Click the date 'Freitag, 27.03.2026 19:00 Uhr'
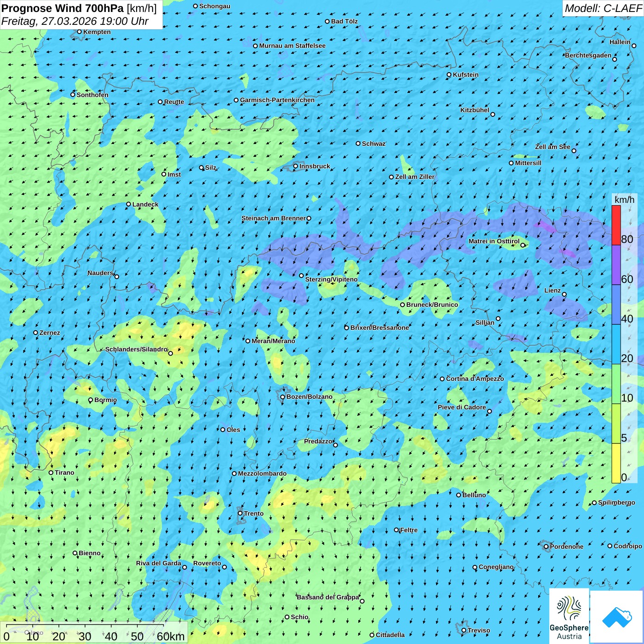Viewport: 644px width, 644px height. point(75,22)
